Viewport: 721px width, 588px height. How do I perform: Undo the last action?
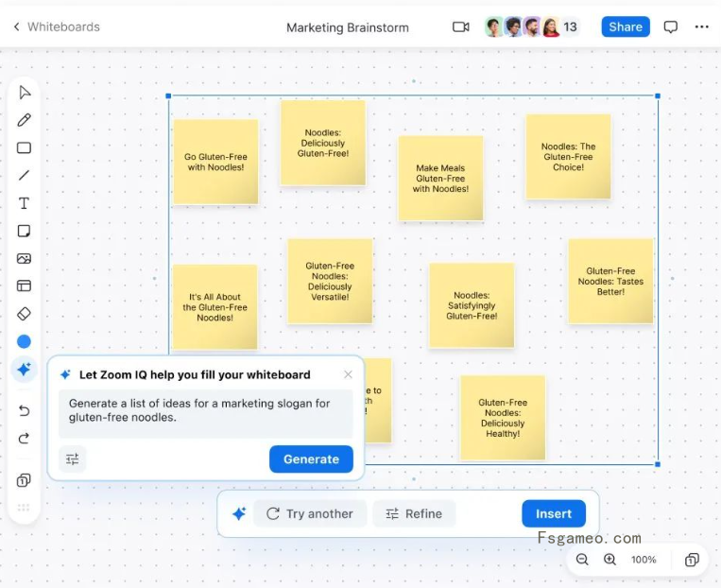pos(24,410)
